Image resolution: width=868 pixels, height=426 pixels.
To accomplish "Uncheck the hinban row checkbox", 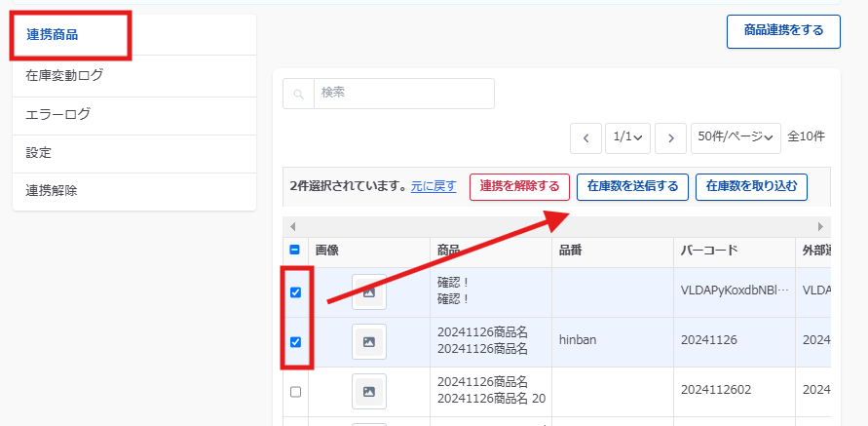I will pos(295,342).
